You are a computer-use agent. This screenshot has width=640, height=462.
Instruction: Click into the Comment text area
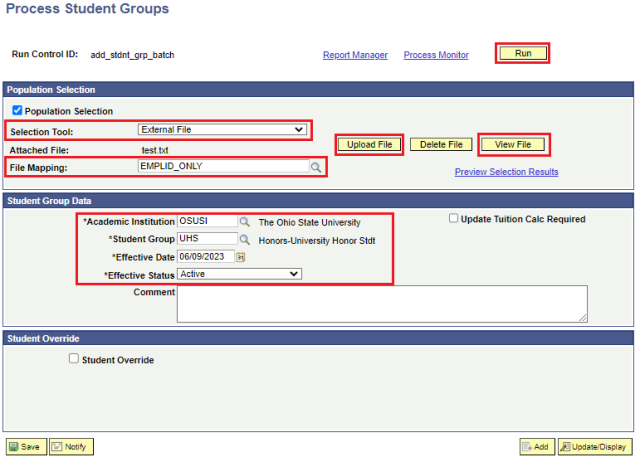coord(382,304)
